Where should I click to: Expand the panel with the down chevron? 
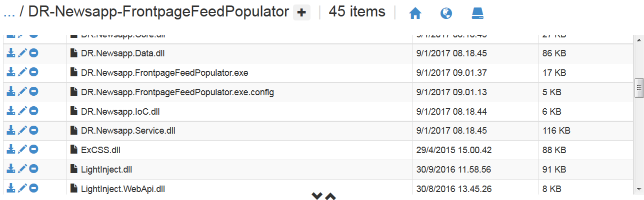coord(317,196)
